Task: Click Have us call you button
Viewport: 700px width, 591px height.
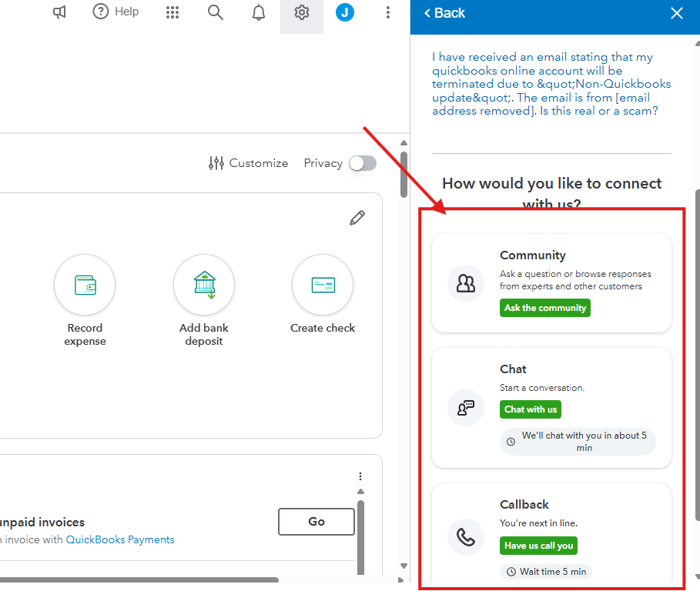Action: (x=538, y=546)
